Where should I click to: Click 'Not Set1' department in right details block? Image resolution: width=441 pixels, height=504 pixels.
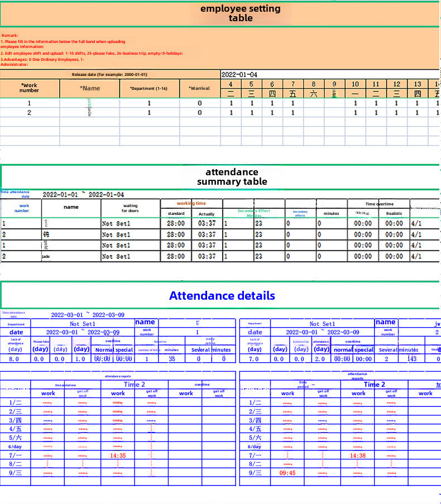point(322,324)
